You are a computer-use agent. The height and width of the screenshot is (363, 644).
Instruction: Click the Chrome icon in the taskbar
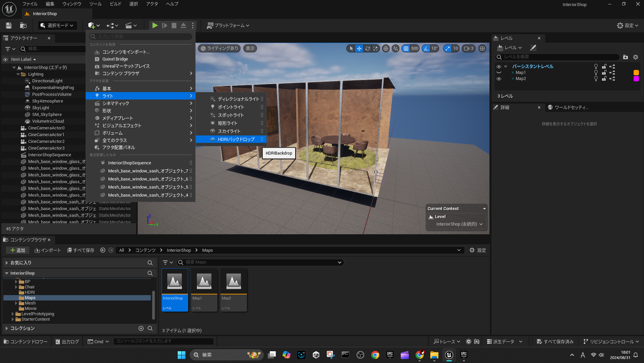[375, 355]
